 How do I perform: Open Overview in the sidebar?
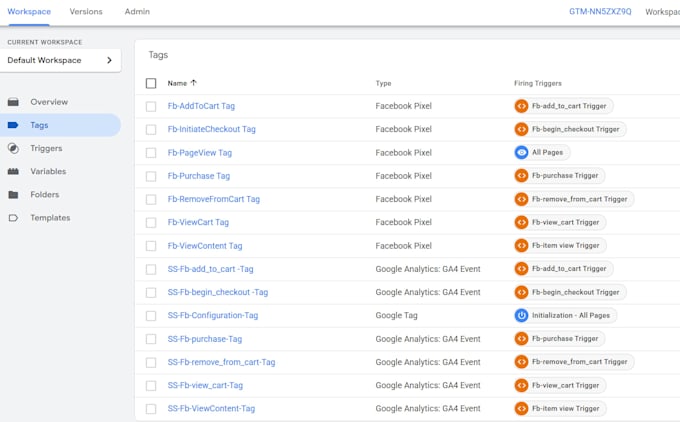pos(49,102)
